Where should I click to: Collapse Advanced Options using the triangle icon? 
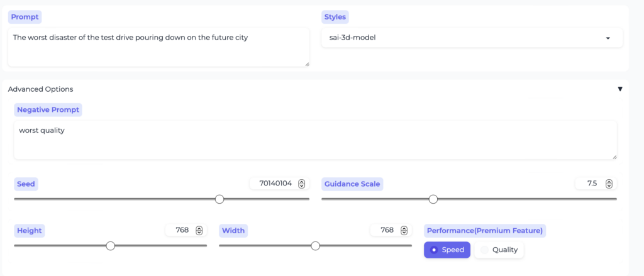619,89
